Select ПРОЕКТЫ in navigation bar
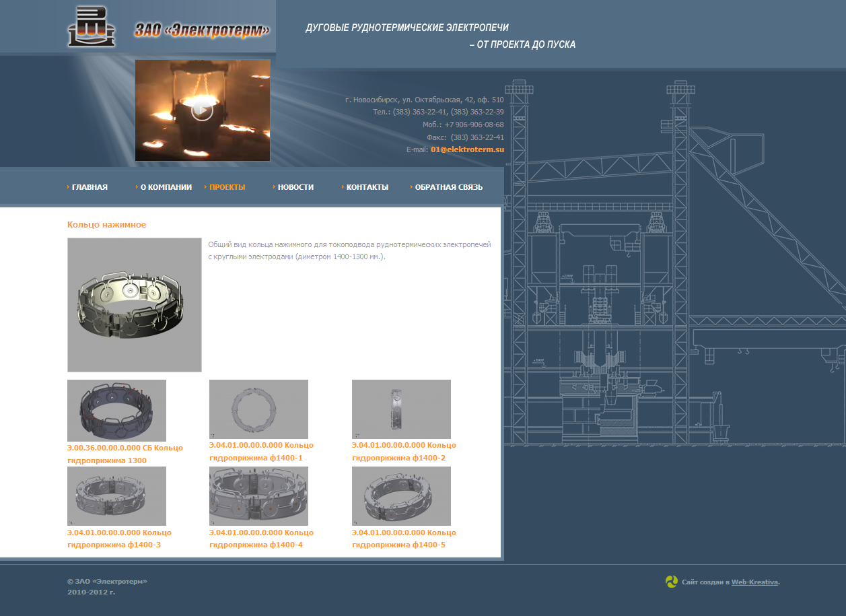 coord(227,187)
